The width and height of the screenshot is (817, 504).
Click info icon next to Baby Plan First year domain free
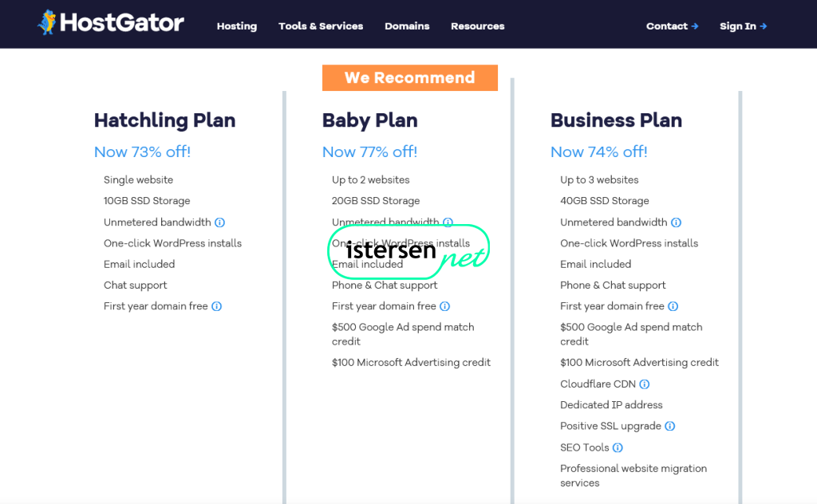[445, 306]
